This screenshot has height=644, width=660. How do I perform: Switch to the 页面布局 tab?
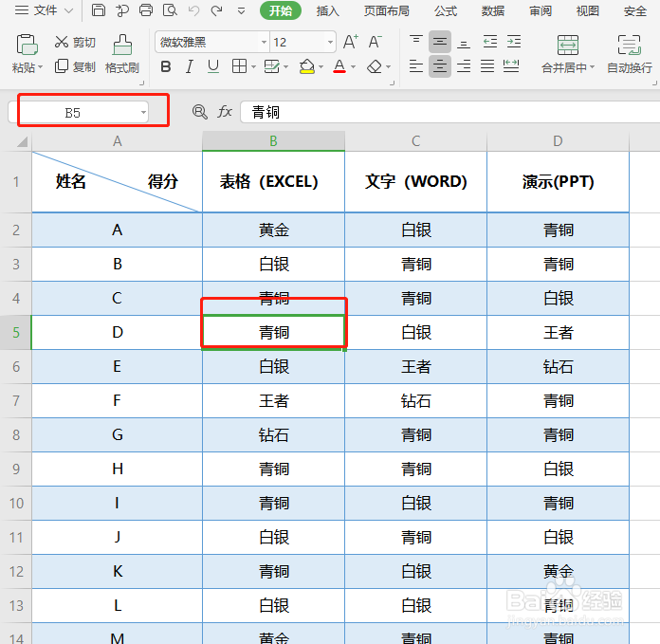click(386, 10)
